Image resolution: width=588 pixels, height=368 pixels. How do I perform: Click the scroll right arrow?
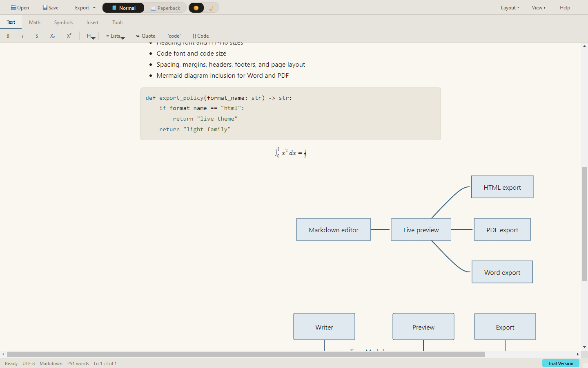(x=578, y=354)
